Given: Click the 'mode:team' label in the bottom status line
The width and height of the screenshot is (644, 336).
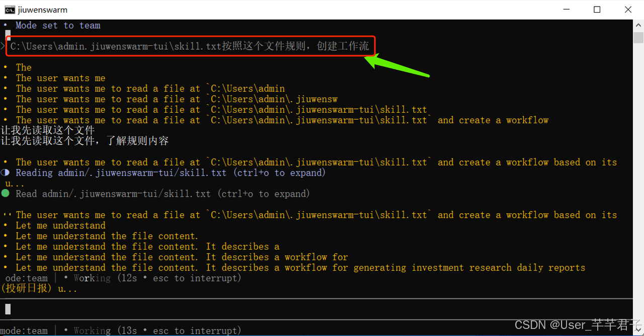Looking at the screenshot, I should click(x=24, y=330).
